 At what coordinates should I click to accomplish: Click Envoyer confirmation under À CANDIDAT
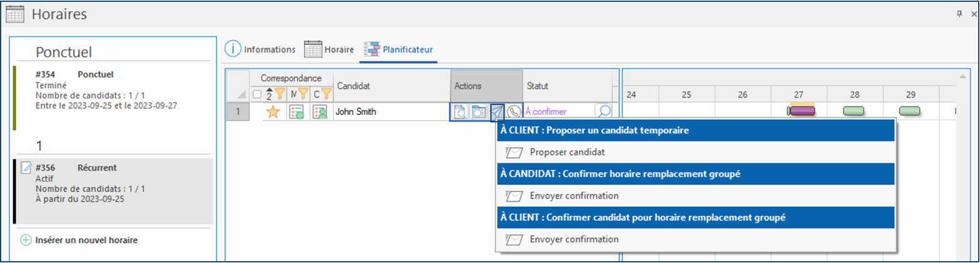pos(573,196)
